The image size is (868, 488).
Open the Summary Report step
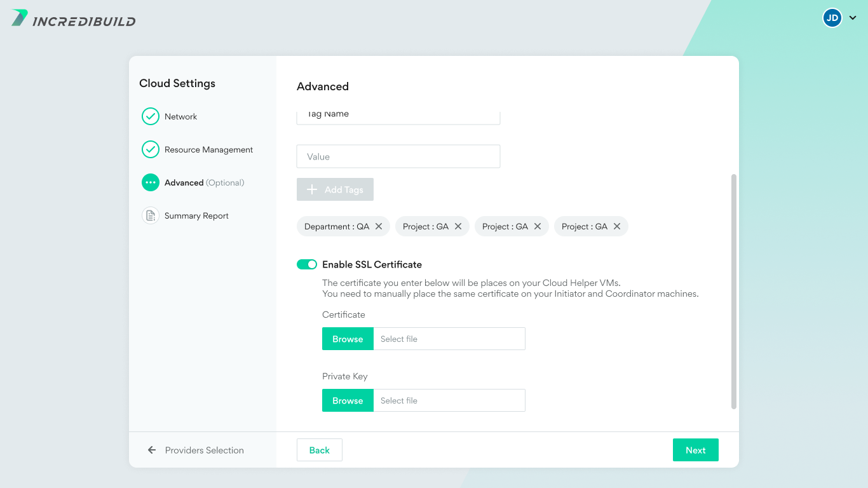[x=196, y=215]
